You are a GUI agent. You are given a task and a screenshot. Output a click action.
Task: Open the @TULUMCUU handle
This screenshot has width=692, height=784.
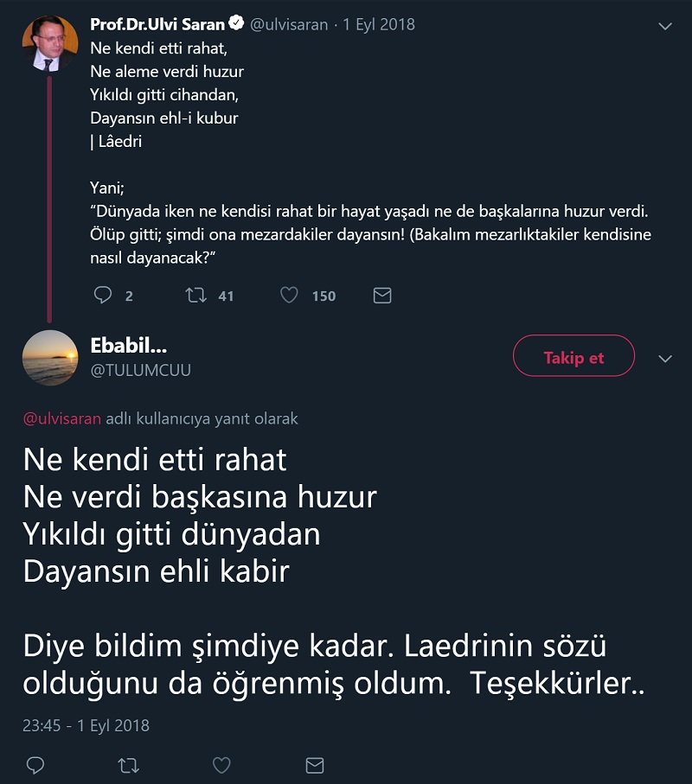140,370
